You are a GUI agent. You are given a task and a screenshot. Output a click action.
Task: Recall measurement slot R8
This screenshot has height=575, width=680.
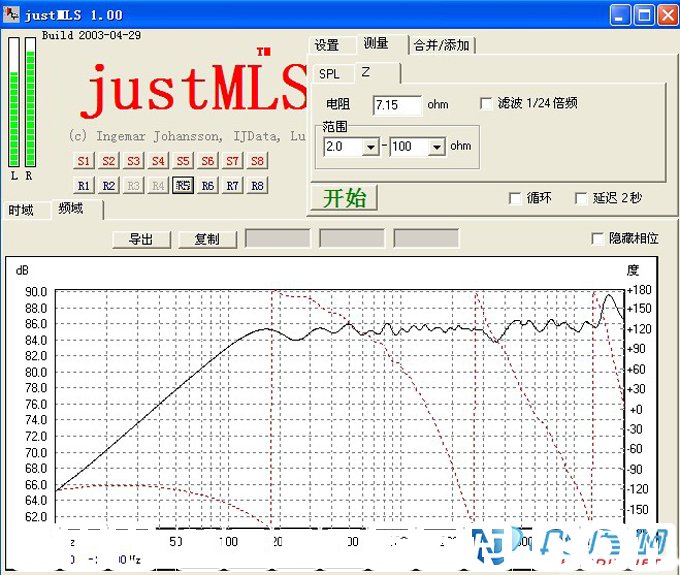257,186
